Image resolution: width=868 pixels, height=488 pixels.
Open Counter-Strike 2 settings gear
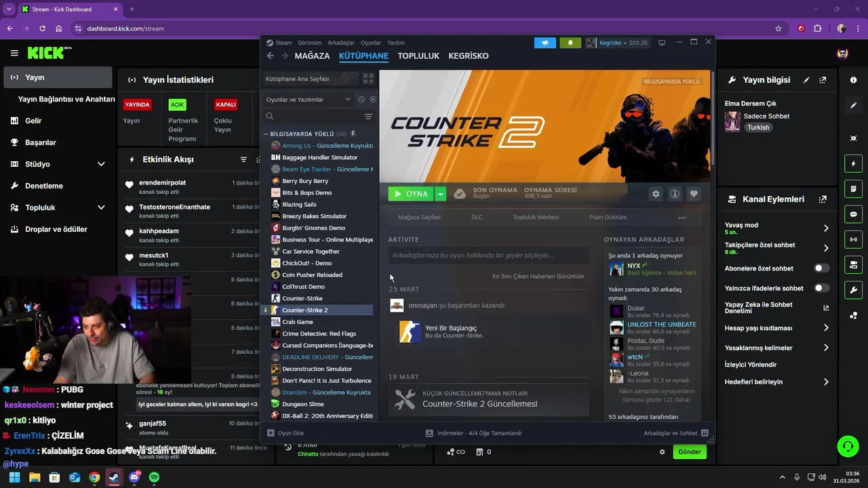pos(656,194)
